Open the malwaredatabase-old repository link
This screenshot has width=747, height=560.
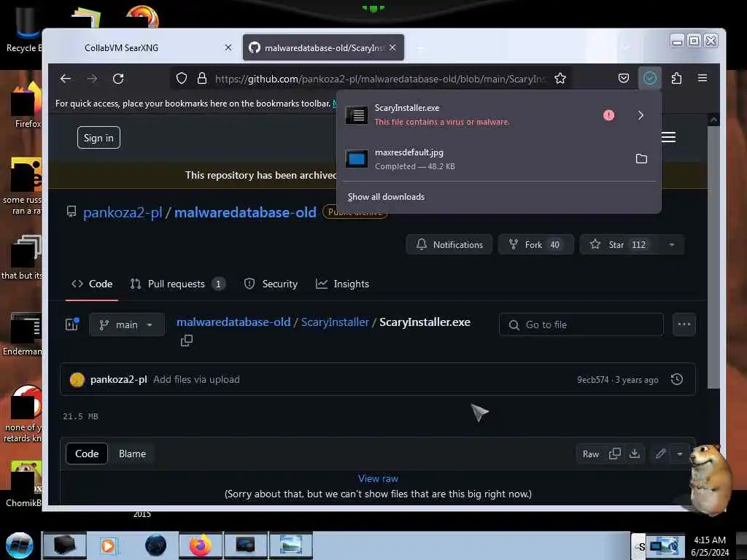[x=245, y=212]
